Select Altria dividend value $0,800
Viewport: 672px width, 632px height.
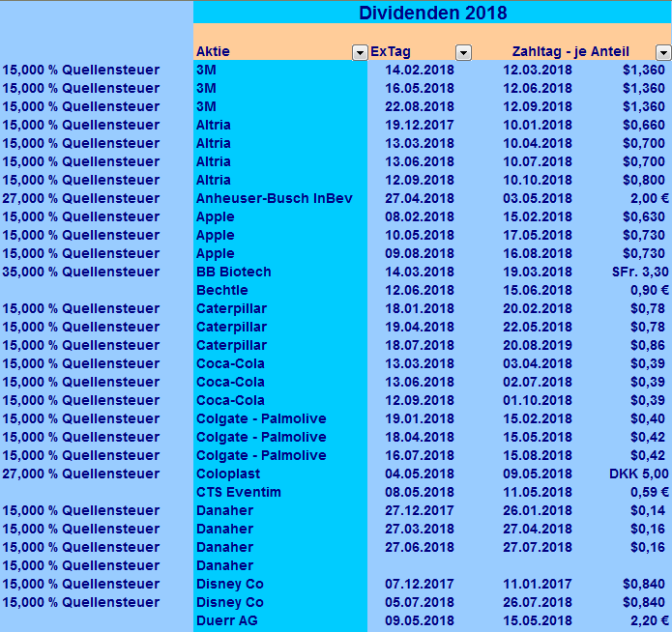pos(644,180)
